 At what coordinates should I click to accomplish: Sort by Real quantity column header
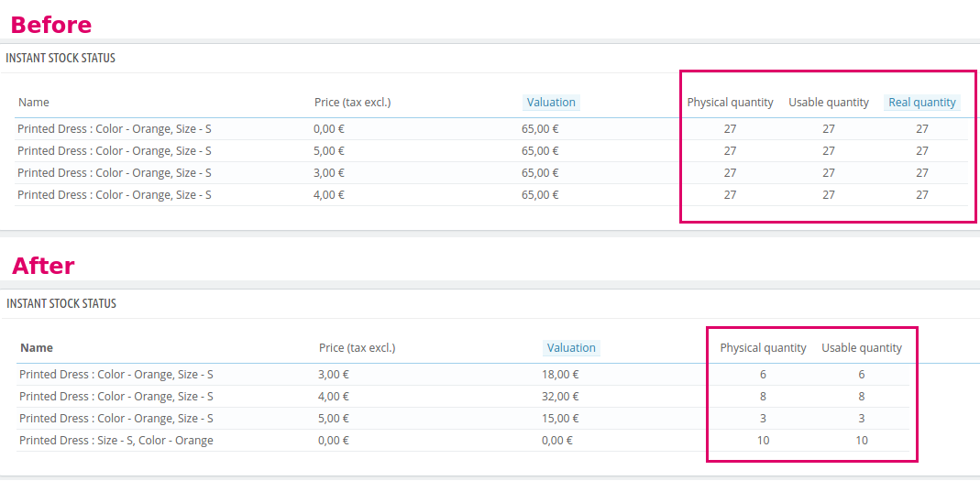tap(922, 103)
